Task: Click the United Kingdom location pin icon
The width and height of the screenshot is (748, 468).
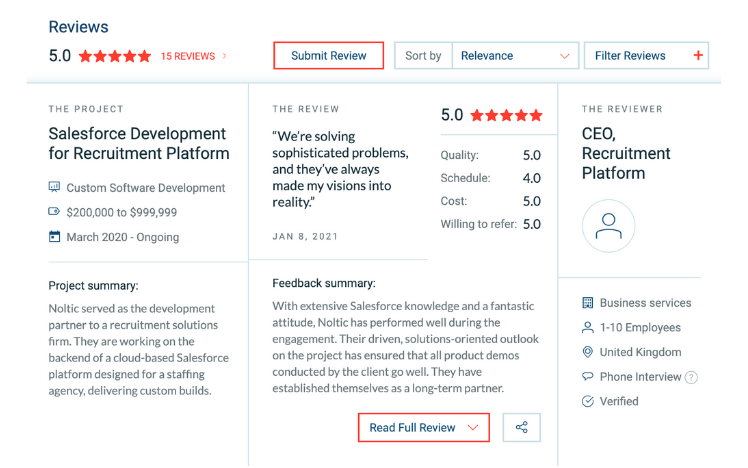Action: (588, 352)
